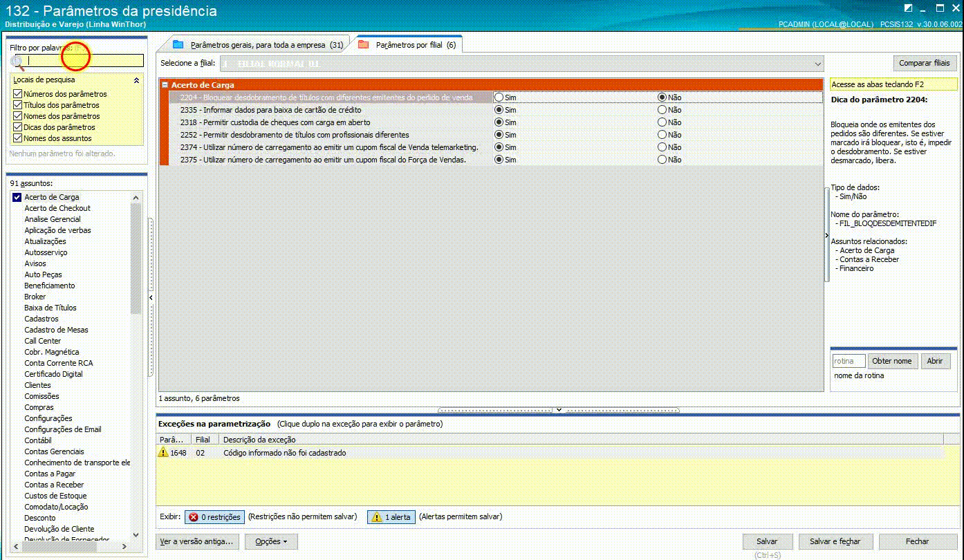The width and height of the screenshot is (964, 560).
Task: Click the subjects list scrollbar down arrow
Action: 136,535
